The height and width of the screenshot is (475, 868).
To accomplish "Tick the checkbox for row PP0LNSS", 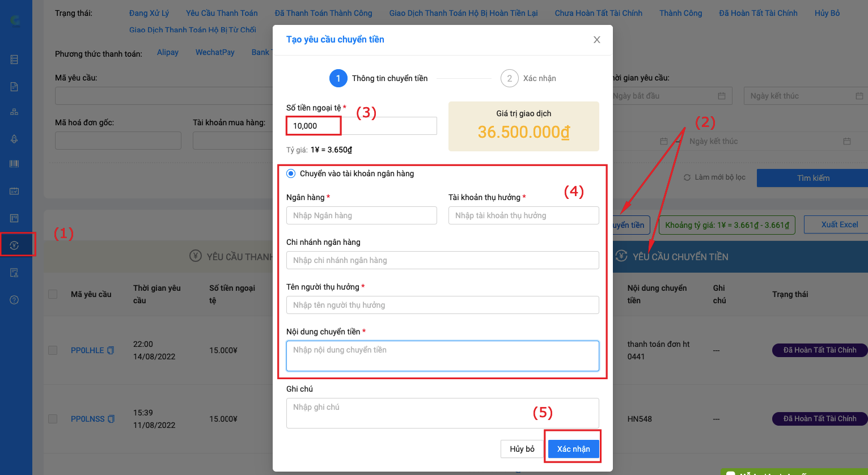I will [x=53, y=419].
